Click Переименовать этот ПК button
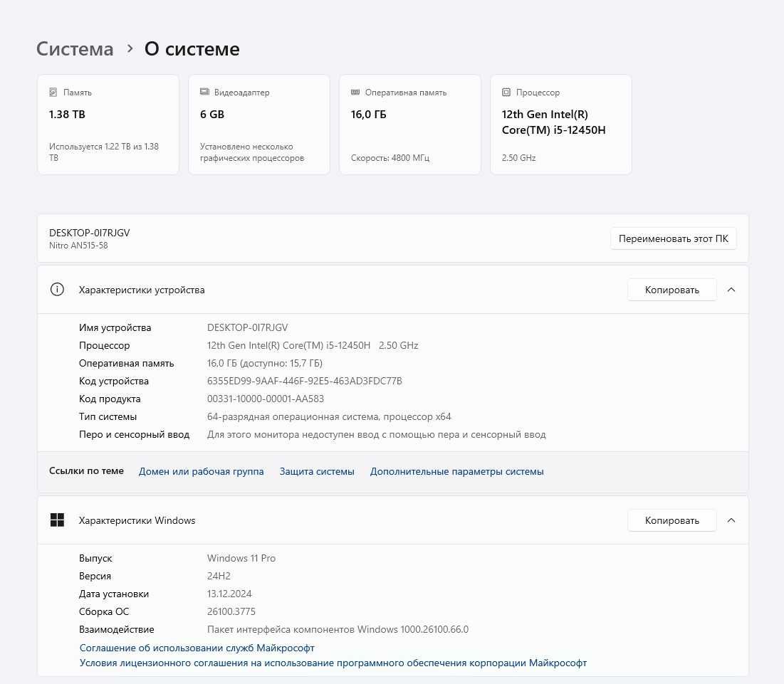The height and width of the screenshot is (684, 784). (x=673, y=238)
